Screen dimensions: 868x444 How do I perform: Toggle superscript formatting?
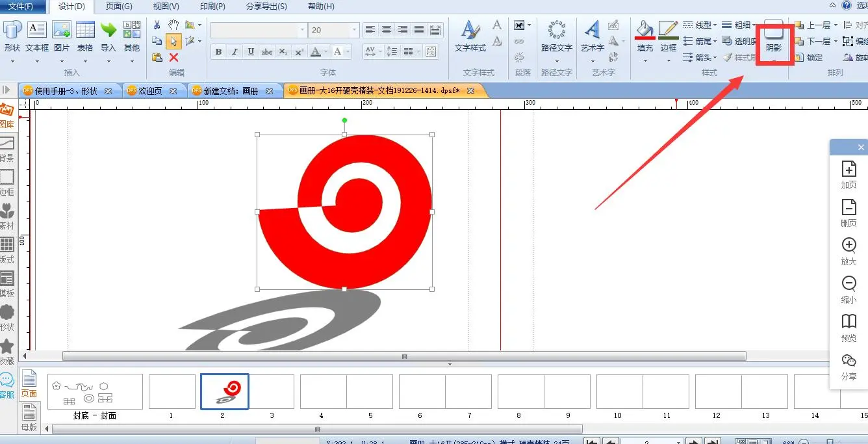pos(299,52)
